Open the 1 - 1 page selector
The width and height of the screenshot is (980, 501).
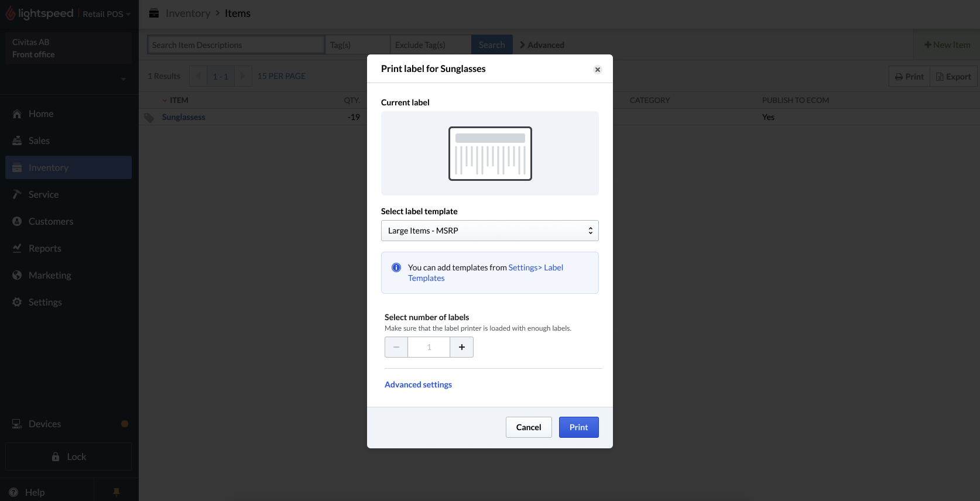point(221,76)
